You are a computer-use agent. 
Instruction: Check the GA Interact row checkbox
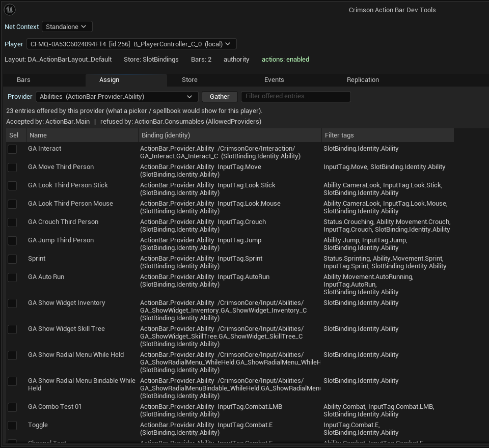coord(12,149)
